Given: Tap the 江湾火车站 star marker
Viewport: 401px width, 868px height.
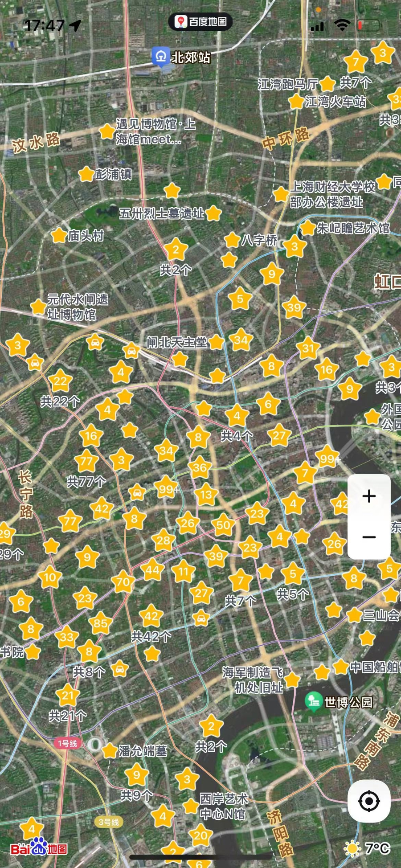Looking at the screenshot, I should 296,102.
